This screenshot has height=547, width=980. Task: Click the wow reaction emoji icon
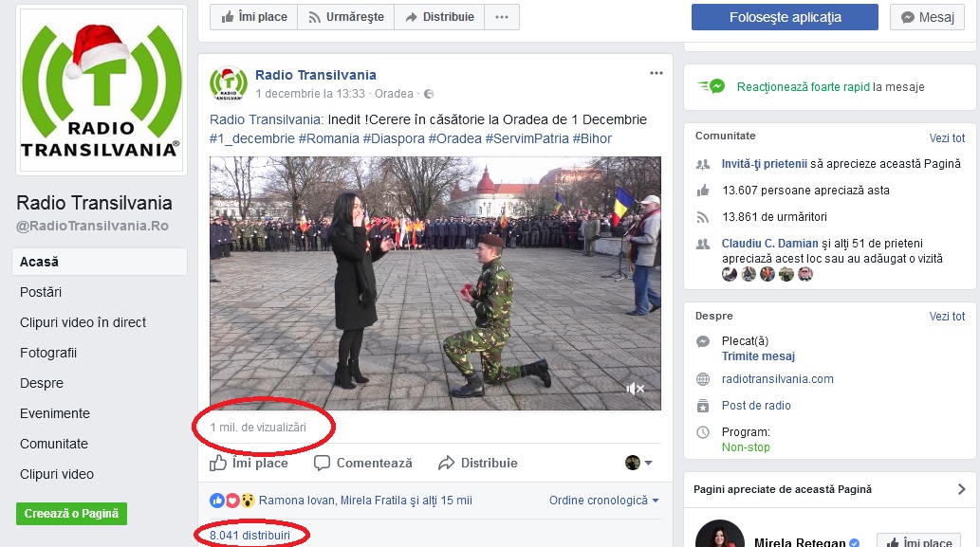pos(249,501)
